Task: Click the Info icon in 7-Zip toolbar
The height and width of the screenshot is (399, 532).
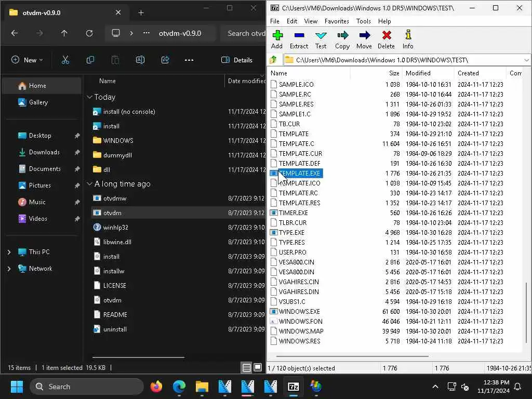Action: [x=408, y=39]
